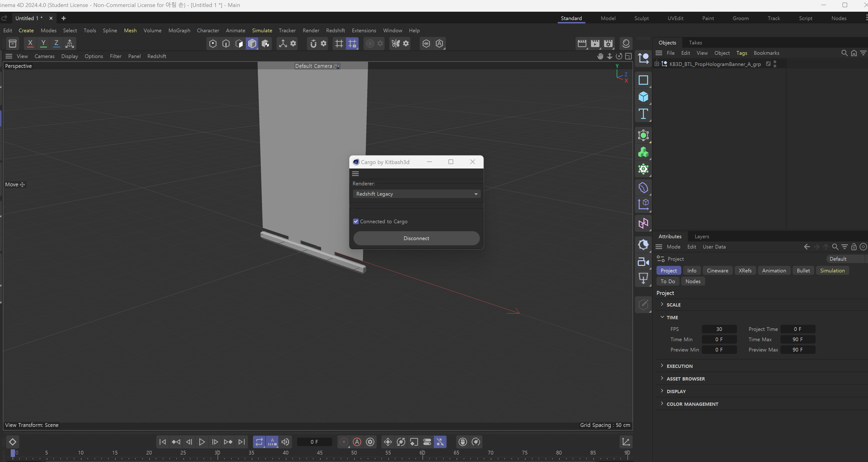Click the Time Max value field
The height and width of the screenshot is (462, 868).
[798, 339]
